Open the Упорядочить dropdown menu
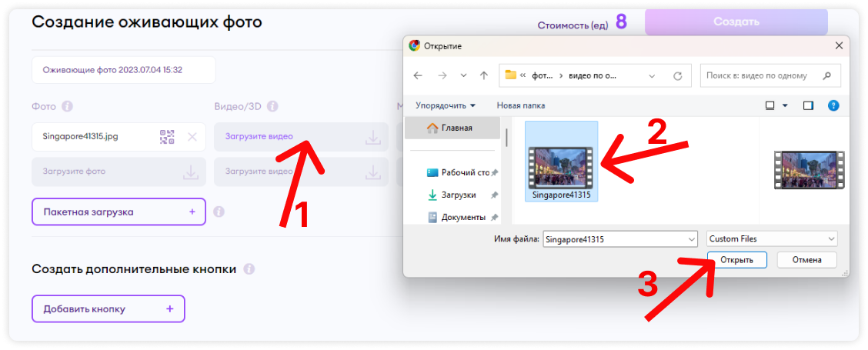The image size is (868, 350). [446, 105]
